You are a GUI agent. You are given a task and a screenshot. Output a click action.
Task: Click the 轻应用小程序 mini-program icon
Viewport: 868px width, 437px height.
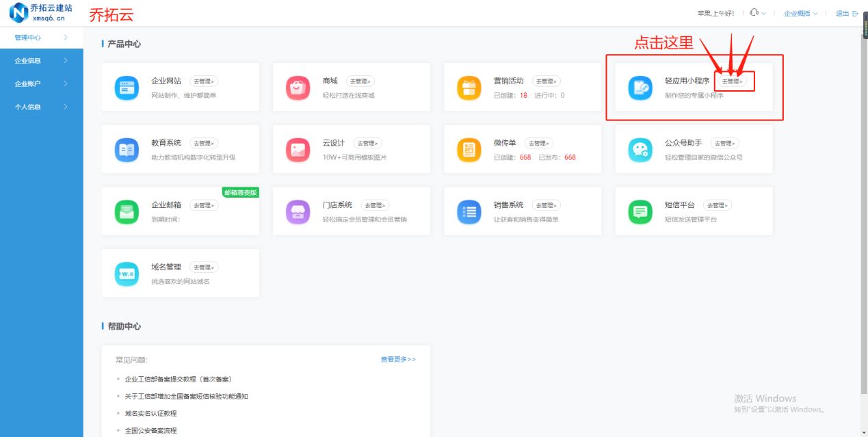639,87
